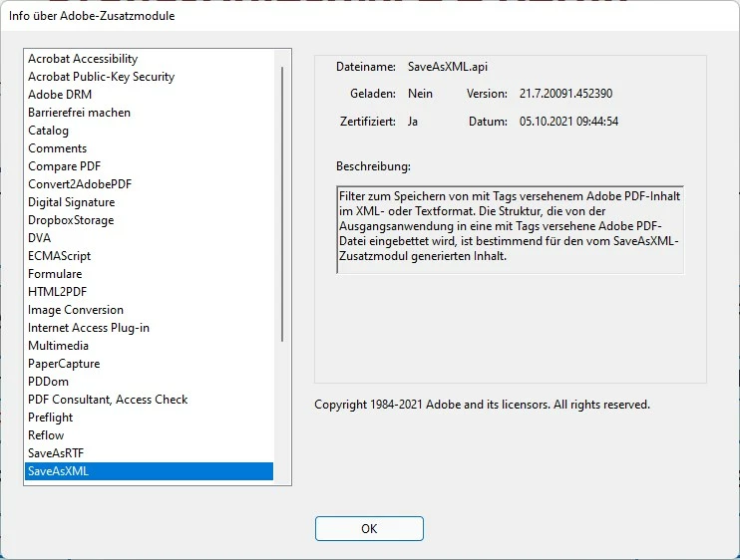Click the OK button

point(369,528)
